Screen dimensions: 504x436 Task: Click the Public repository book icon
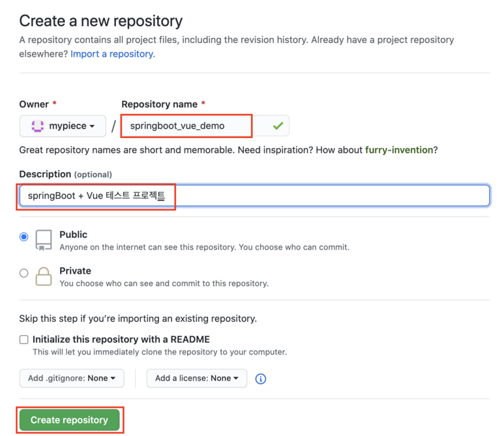(44, 240)
